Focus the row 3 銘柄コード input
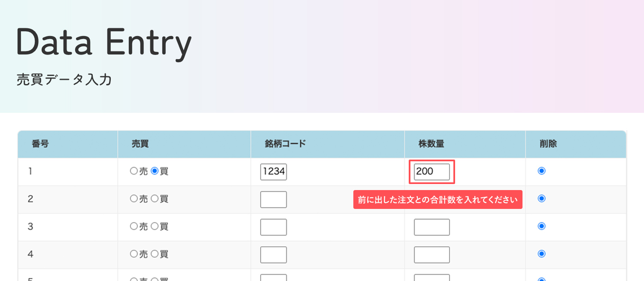Viewport: 644px width, 281px height. [273, 227]
